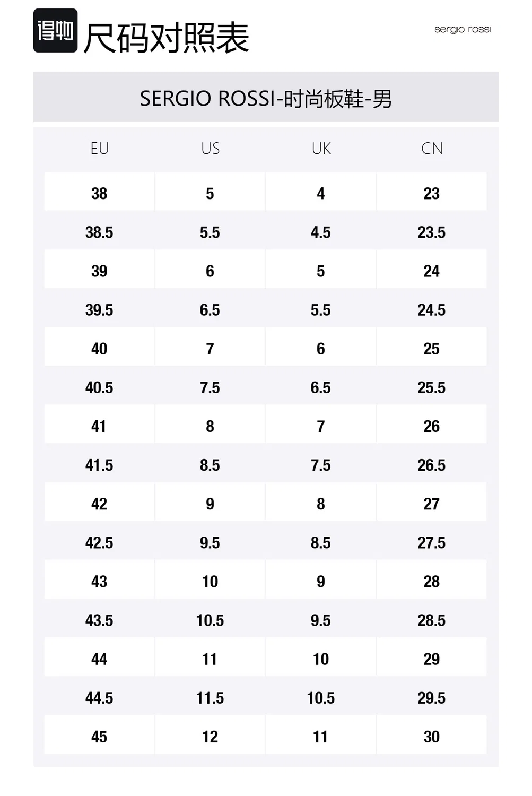Image resolution: width=532 pixels, height=796 pixels.
Task: Select the EU column header
Action: [100, 149]
